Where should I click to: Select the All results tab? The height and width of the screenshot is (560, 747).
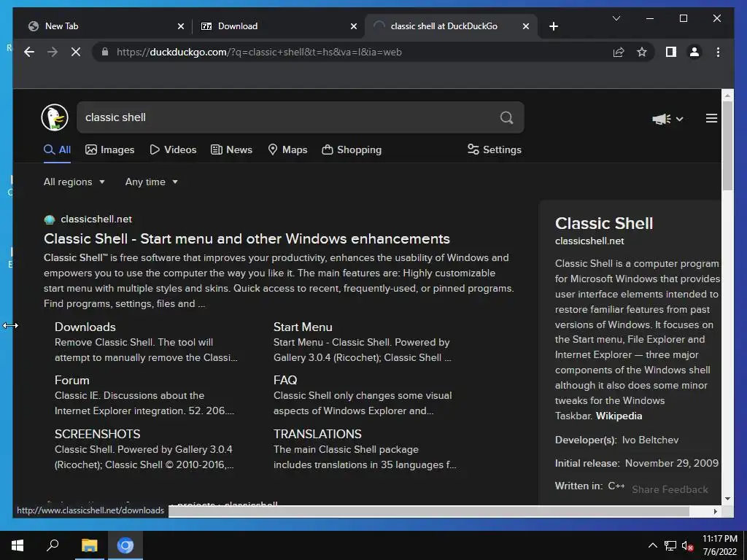[x=57, y=150]
